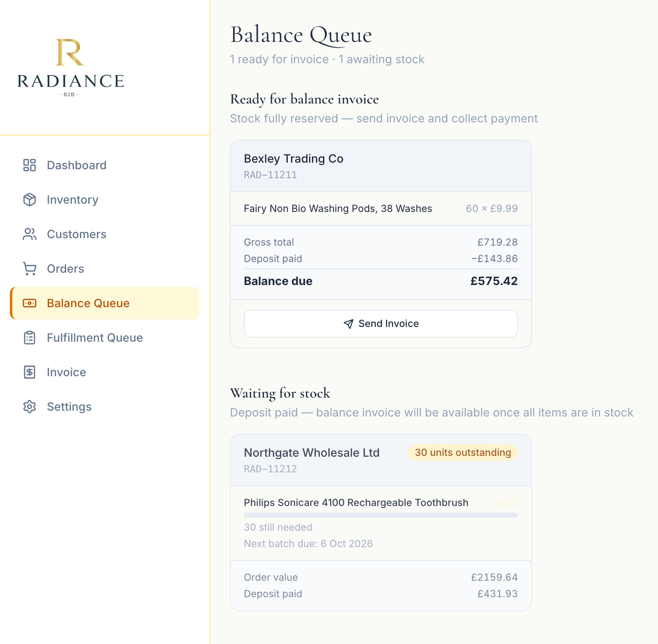Click order number RAD-11212
The image size is (658, 644).
pos(271,469)
